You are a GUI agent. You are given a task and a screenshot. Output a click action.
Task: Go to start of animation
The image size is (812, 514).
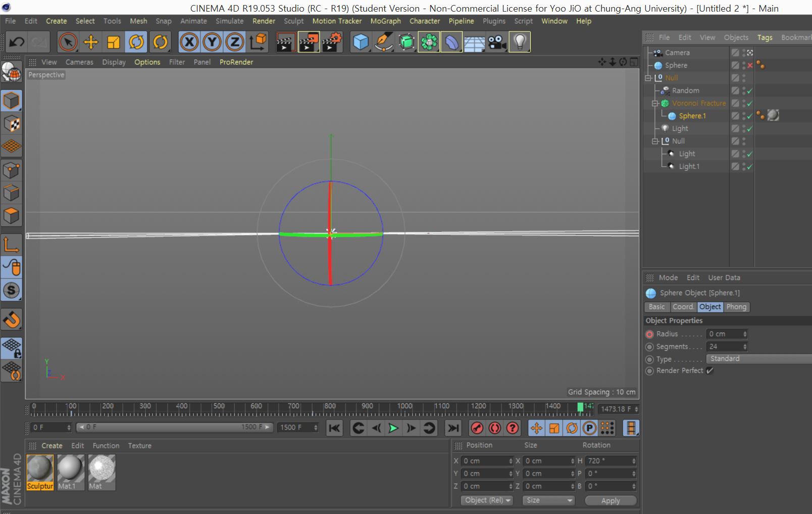pyautogui.click(x=334, y=428)
